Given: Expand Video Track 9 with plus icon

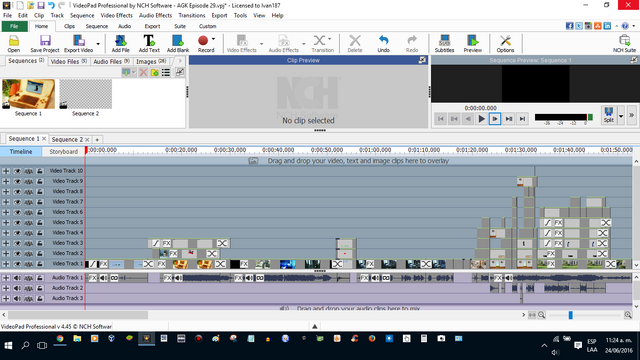Looking at the screenshot, I should (6, 181).
